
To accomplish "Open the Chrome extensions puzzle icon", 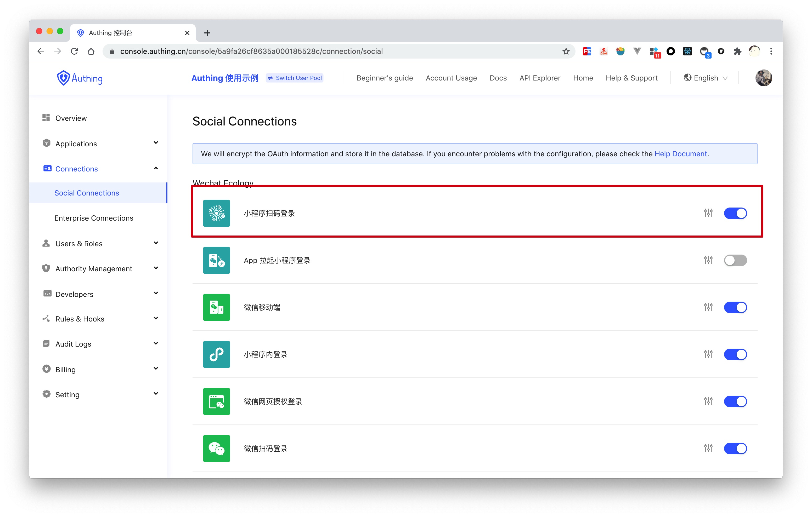I will tap(737, 51).
